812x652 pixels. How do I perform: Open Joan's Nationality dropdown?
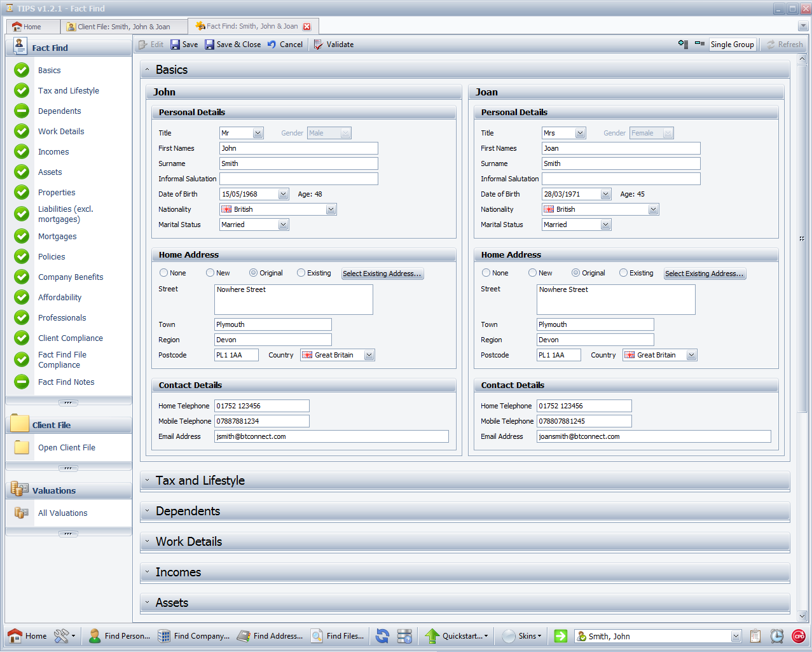point(653,209)
